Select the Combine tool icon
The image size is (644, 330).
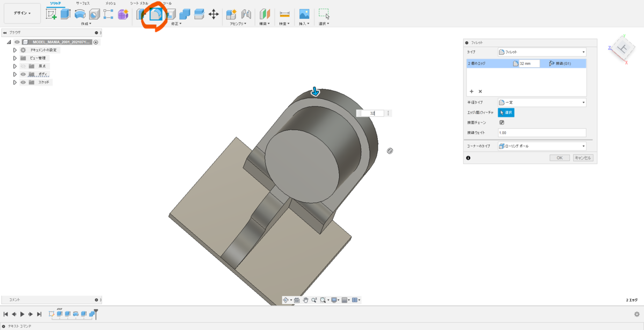pyautogui.click(x=185, y=15)
